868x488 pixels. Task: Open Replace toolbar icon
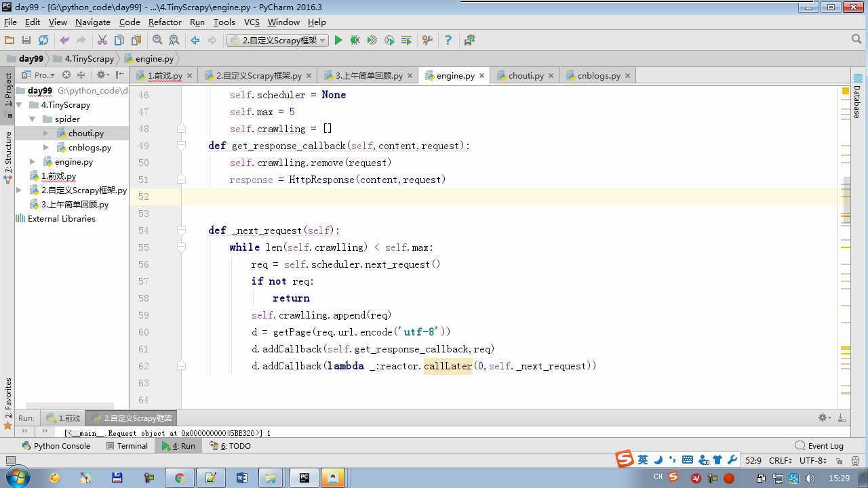(x=174, y=41)
